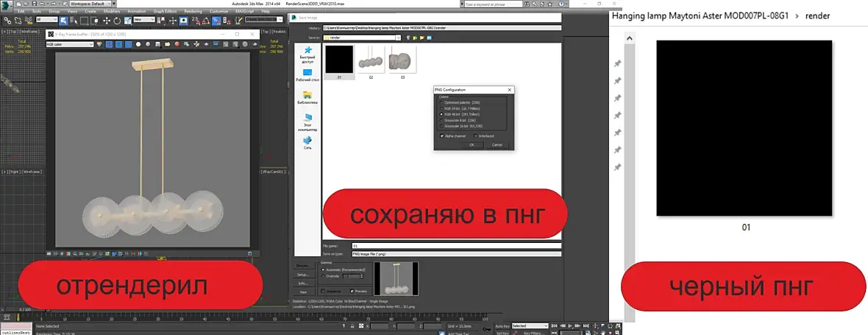Open the Rendering menu

coord(193,11)
